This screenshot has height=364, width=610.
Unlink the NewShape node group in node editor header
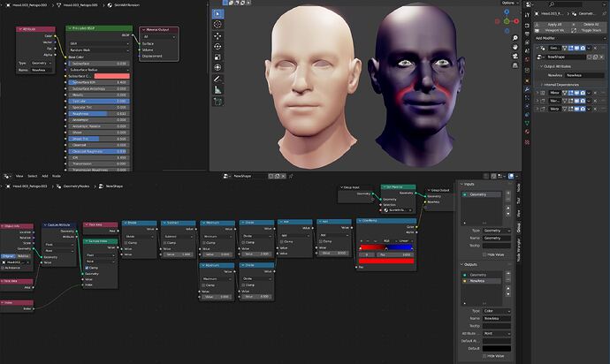point(283,176)
